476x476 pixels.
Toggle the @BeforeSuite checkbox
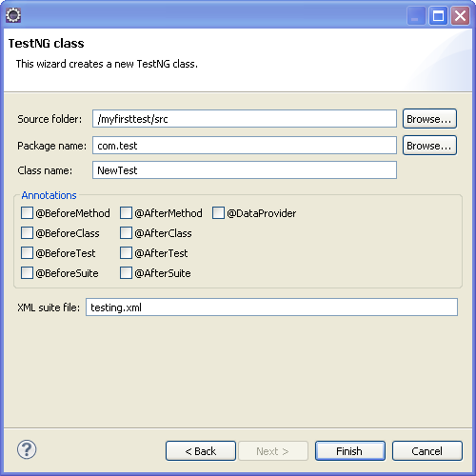coord(27,273)
